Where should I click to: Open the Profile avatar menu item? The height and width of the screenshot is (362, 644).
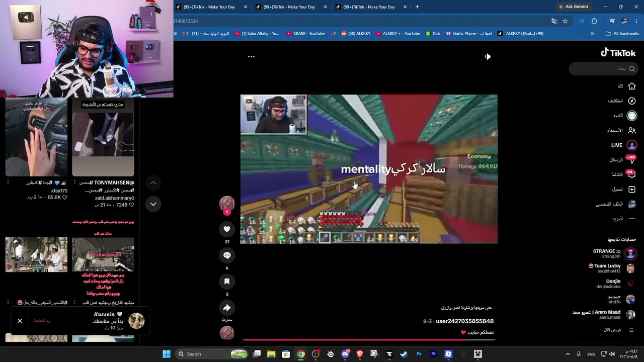point(616,204)
